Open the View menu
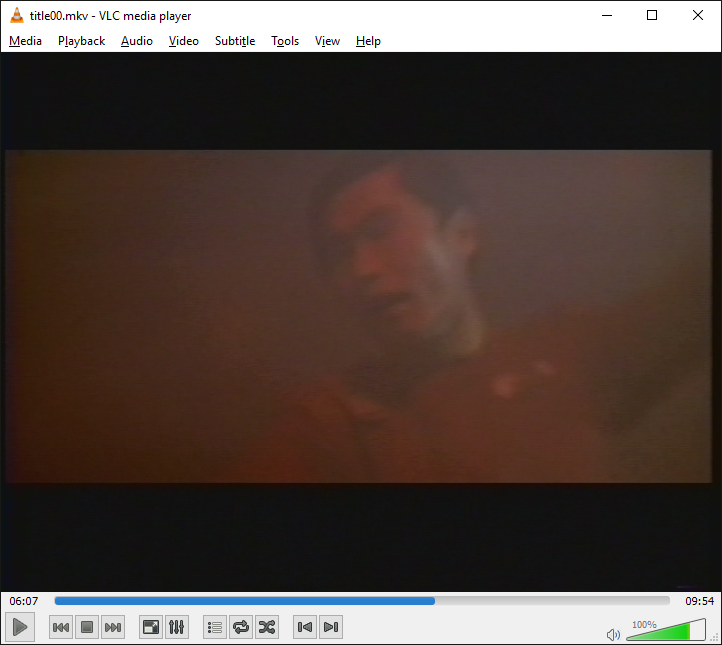The width and height of the screenshot is (722, 645). click(x=327, y=41)
